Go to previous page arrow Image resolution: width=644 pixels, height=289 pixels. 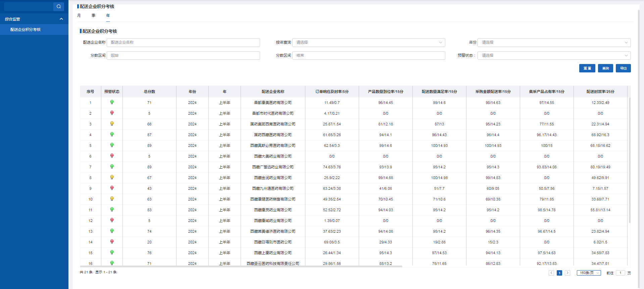click(551, 273)
